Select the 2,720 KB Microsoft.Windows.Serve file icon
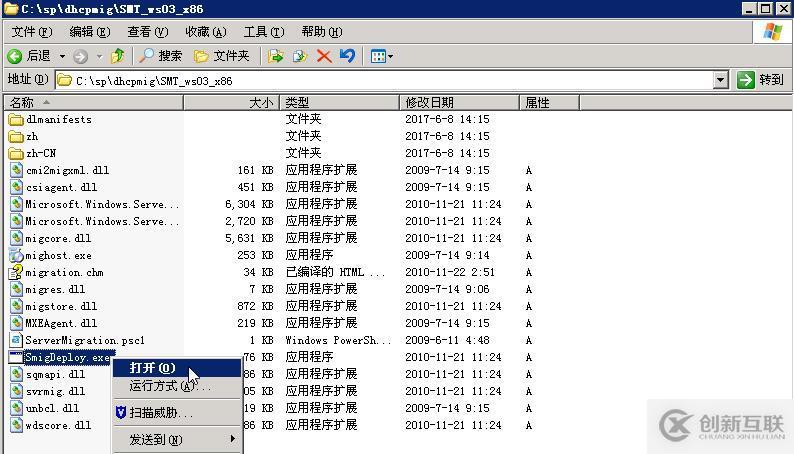Viewport: 794px width, 454px height. pos(16,221)
